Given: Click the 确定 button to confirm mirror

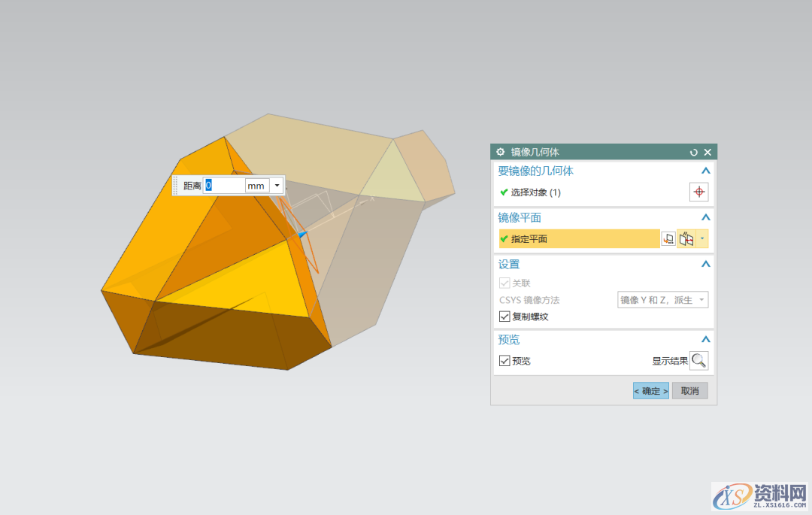Looking at the screenshot, I should 650,390.
